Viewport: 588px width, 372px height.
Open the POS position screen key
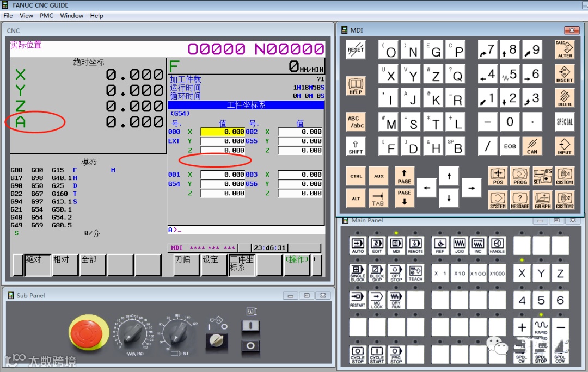point(498,176)
